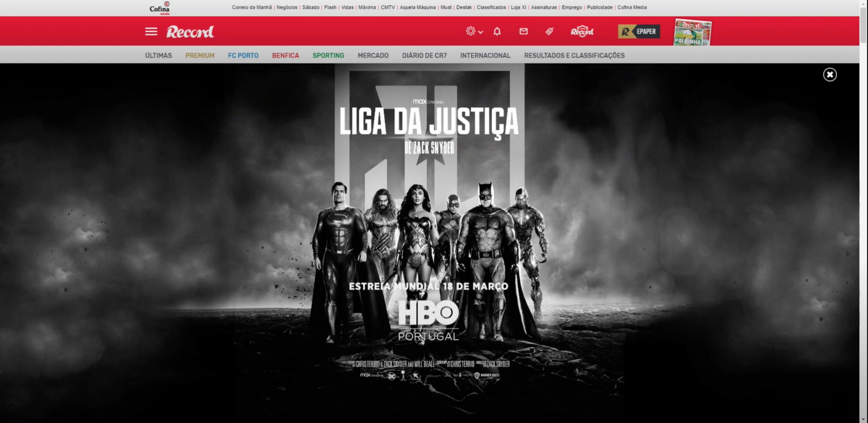Viewport: 868px width, 423px height.
Task: Open the settings gear icon
Action: (470, 31)
